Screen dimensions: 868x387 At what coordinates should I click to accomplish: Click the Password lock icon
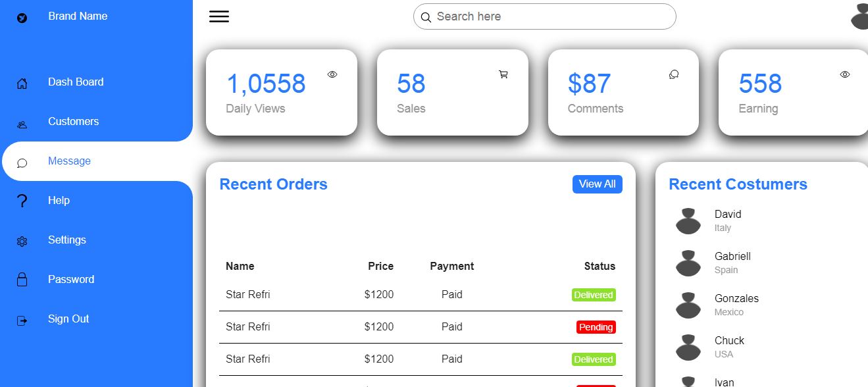(x=22, y=279)
